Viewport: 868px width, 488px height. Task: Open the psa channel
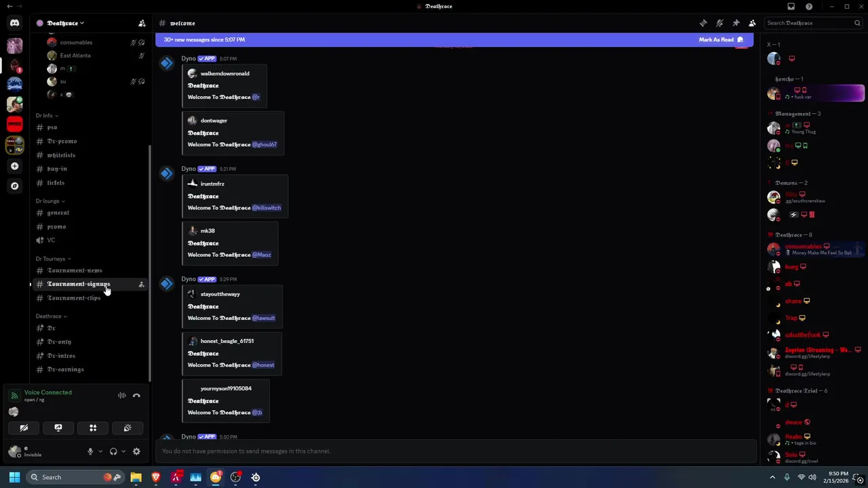pyautogui.click(x=89, y=127)
